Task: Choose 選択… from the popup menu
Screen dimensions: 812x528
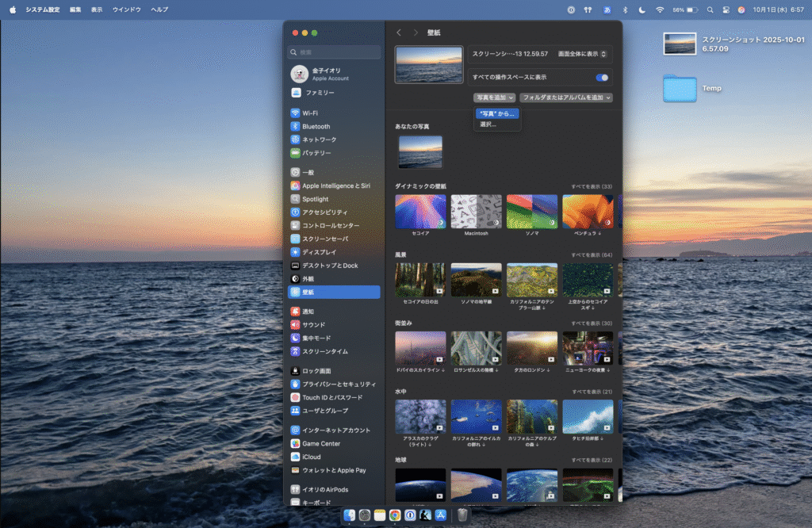Action: click(488, 124)
